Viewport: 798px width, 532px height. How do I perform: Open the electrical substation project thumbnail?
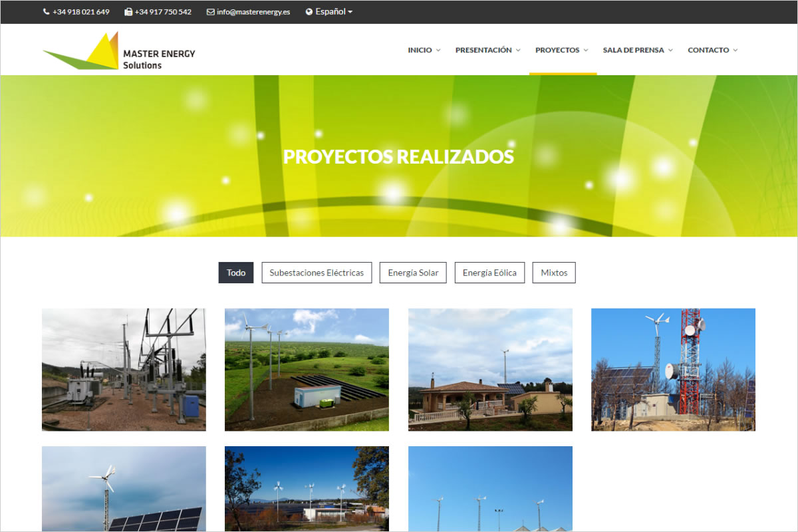(124, 370)
